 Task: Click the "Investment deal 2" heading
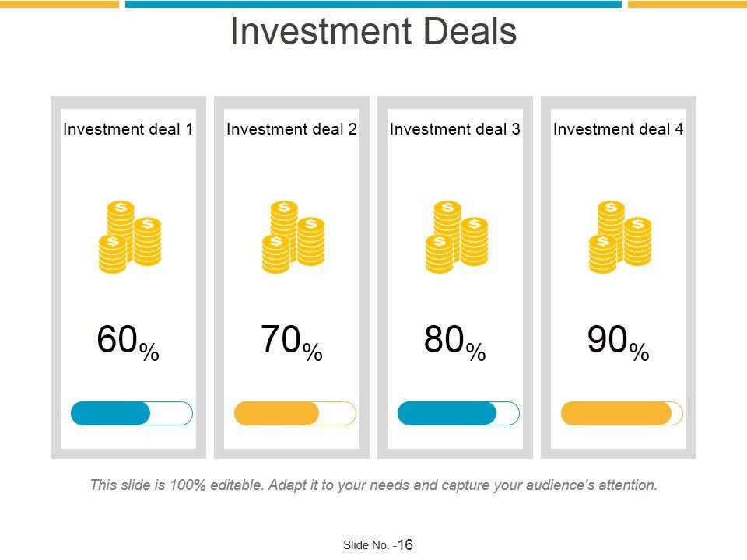tap(292, 129)
